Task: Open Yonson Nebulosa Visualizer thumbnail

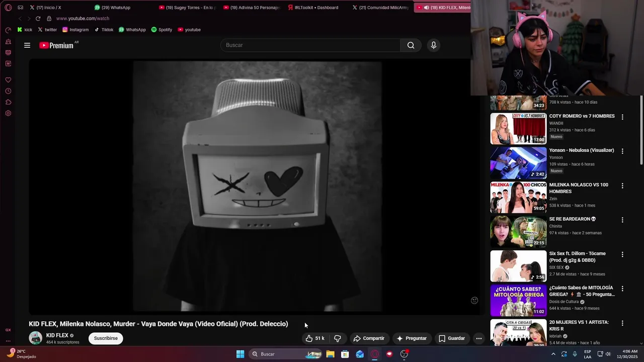Action: point(518,163)
